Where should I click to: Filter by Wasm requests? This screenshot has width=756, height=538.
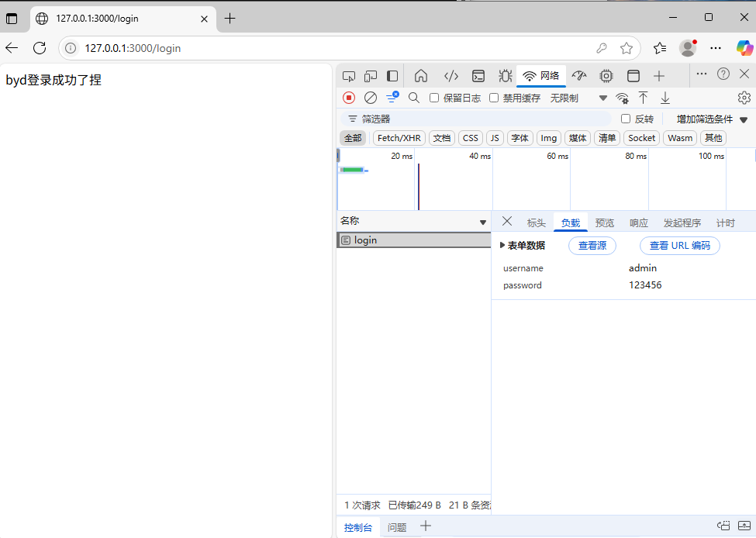680,138
